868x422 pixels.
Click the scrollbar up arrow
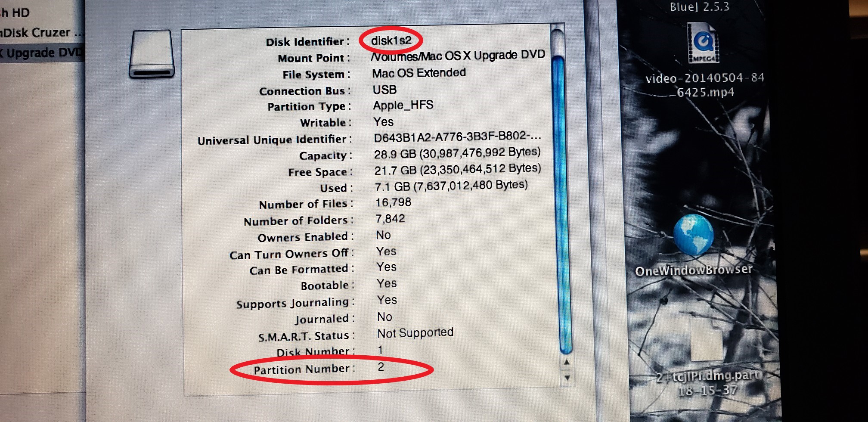tap(567, 362)
